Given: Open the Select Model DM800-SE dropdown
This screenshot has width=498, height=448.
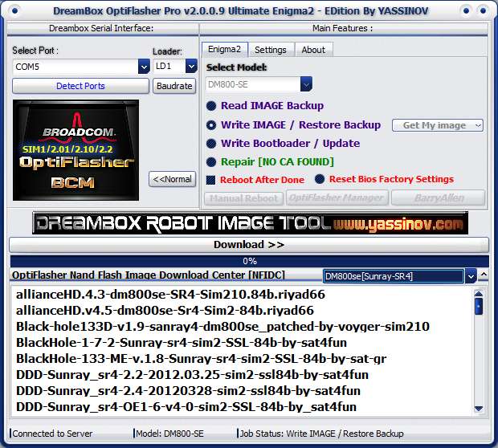Looking at the screenshot, I should pyautogui.click(x=259, y=84).
